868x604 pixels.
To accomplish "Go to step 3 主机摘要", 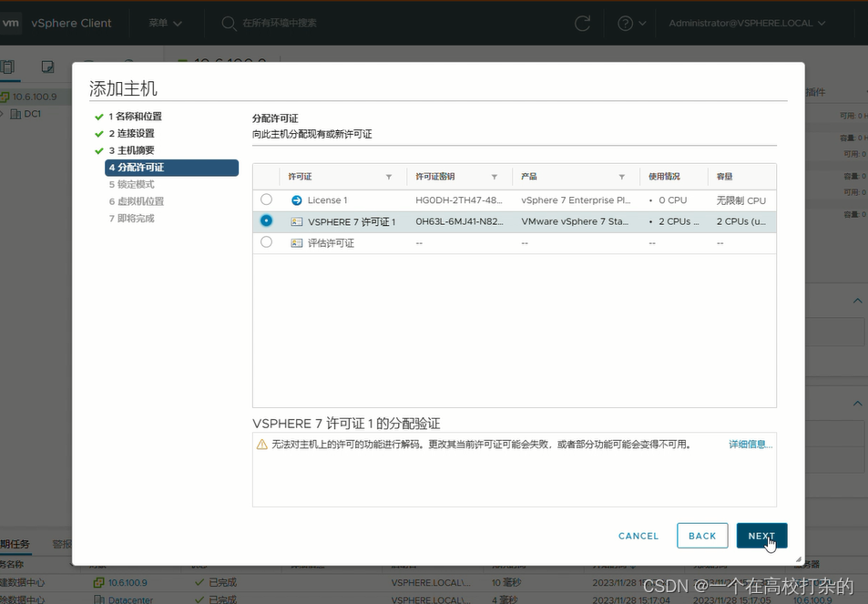I will [132, 150].
